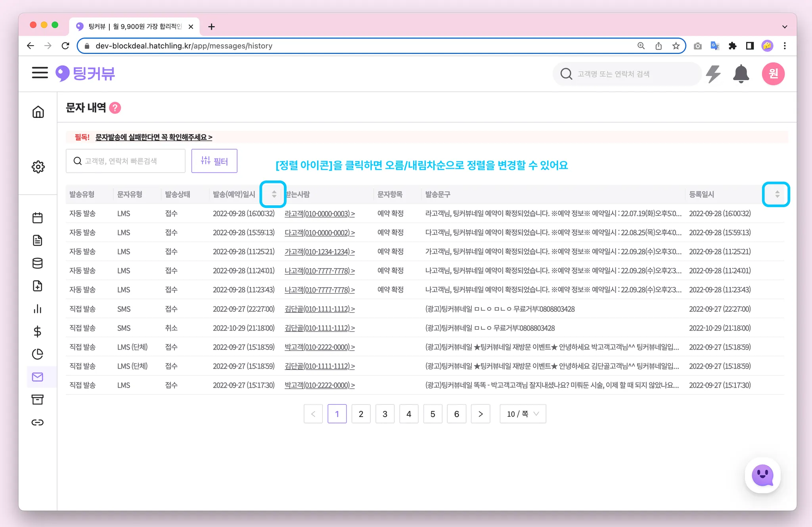Image resolution: width=812 pixels, height=527 pixels.
Task: Click the dollar sign sidebar icon
Action: (38, 331)
